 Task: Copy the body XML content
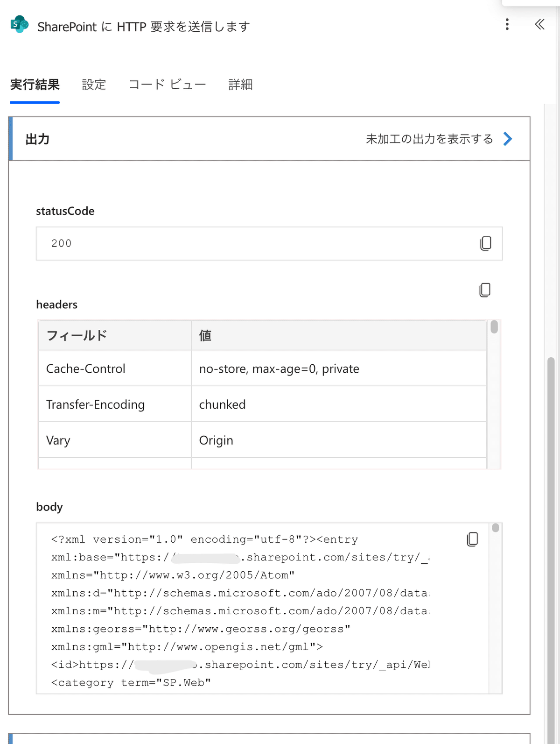(x=472, y=539)
